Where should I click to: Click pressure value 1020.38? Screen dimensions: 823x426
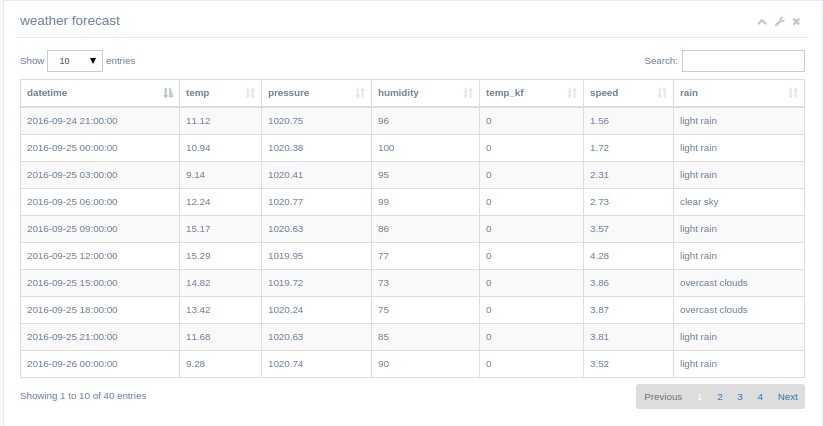pyautogui.click(x=286, y=148)
